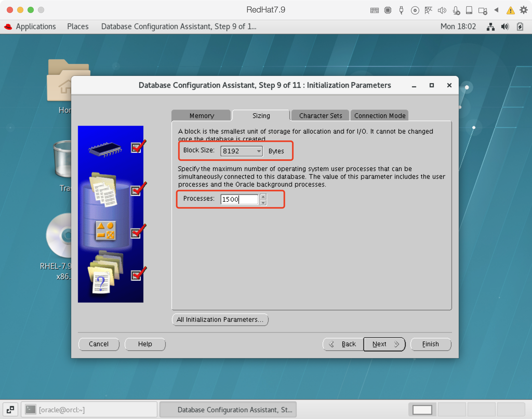The height and width of the screenshot is (419, 532).
Task: Expand the Block Size dropdown
Action: (x=259, y=151)
